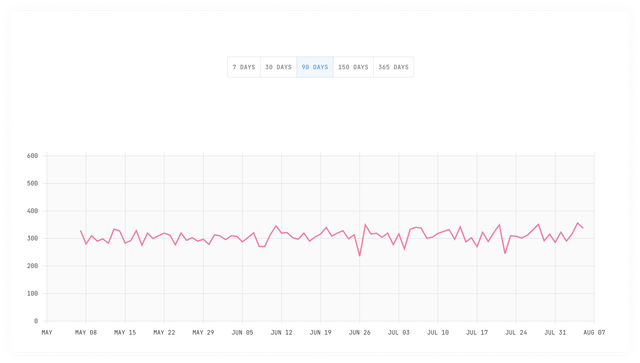Click the JUL 10 x-axis label
Screen dimensions: 640x363
click(x=438, y=332)
